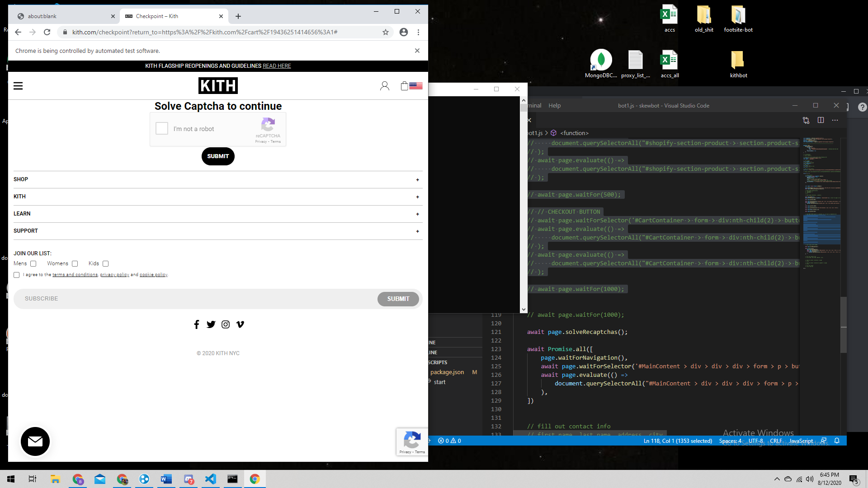The width and height of the screenshot is (868, 488).
Task: Tick the Womens mailing list checkbox
Action: pos(75,264)
